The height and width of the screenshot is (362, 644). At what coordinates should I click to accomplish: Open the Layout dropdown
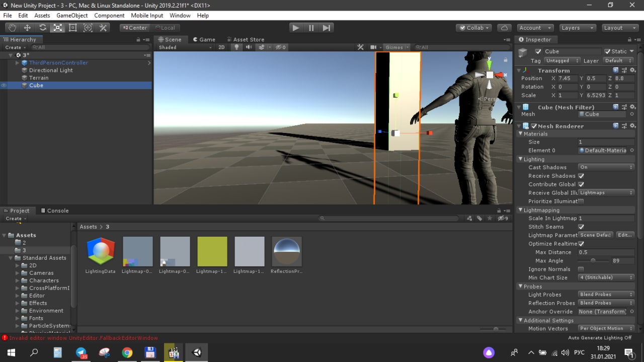tap(620, 28)
